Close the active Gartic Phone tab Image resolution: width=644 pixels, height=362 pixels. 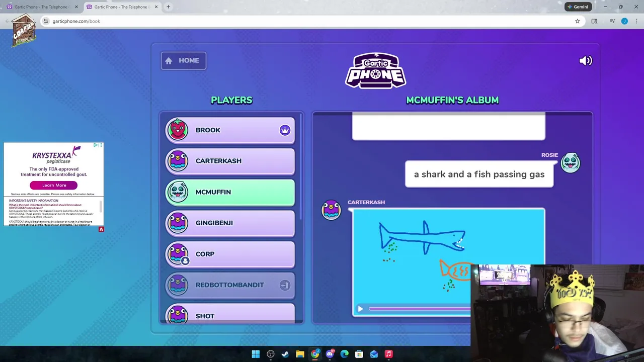[x=156, y=7]
